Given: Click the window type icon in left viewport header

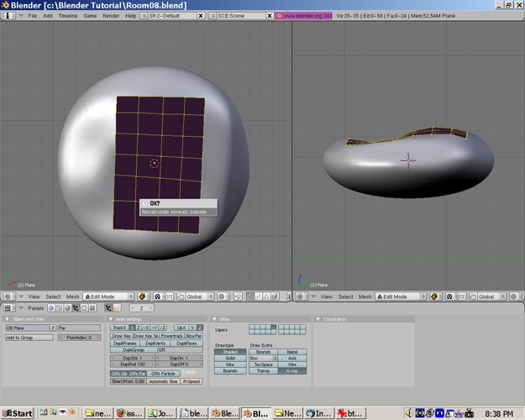Looking at the screenshot, I should tap(8, 297).
